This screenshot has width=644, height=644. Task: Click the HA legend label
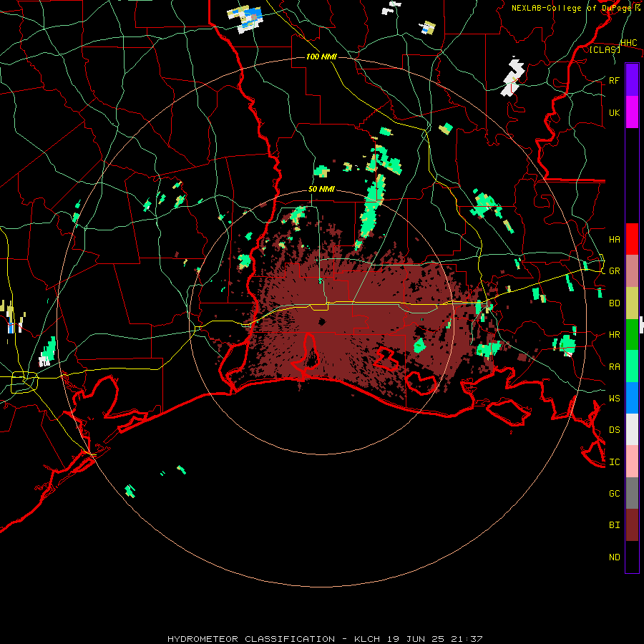(614, 239)
